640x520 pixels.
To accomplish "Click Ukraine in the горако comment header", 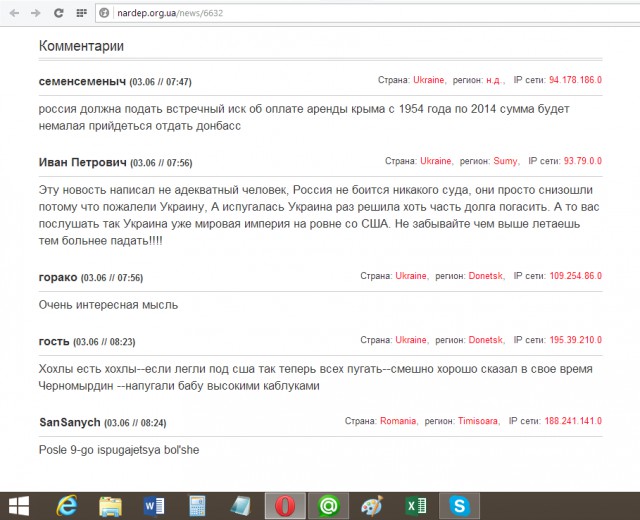I will [411, 276].
